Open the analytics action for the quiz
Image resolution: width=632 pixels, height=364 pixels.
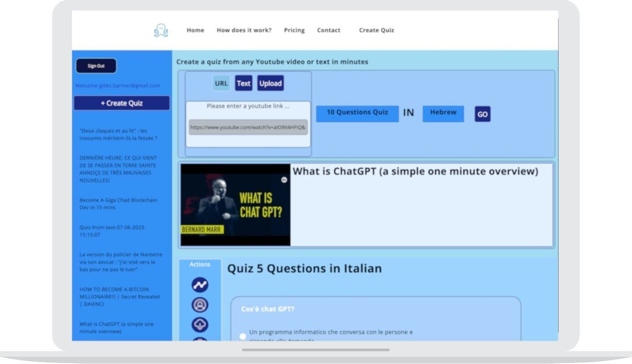tap(200, 284)
